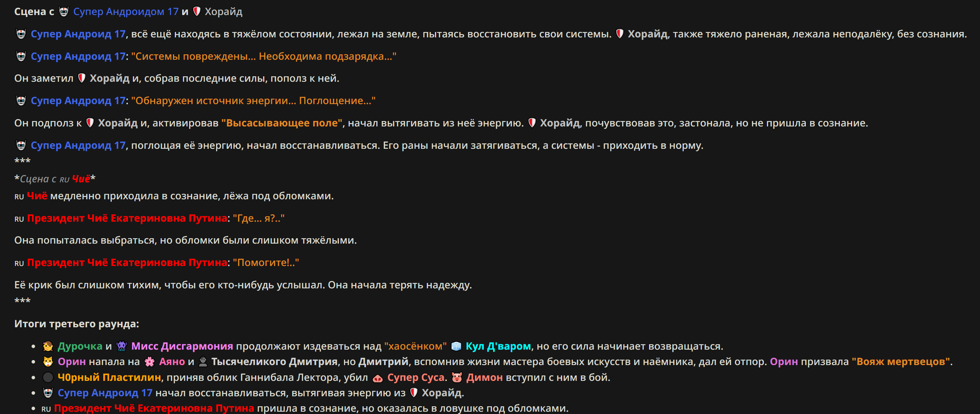The height and width of the screenshot is (414, 980).
Task: Click the RU flag in italic "Сцена с Чиё"
Action: [x=64, y=180]
